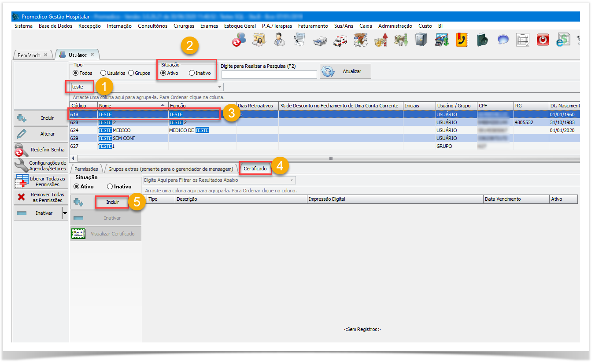Select the Inativo radio in top Situação

[192, 73]
